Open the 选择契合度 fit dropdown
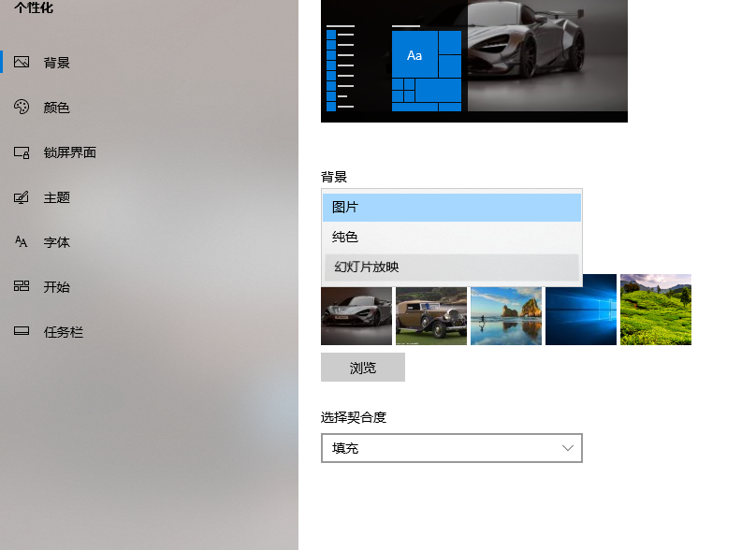 point(452,448)
